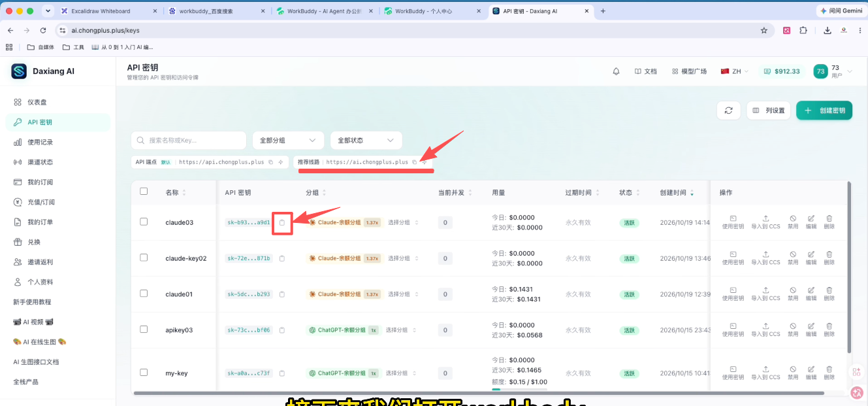
Task: Click 删除 for claude01 key
Action: point(829,294)
